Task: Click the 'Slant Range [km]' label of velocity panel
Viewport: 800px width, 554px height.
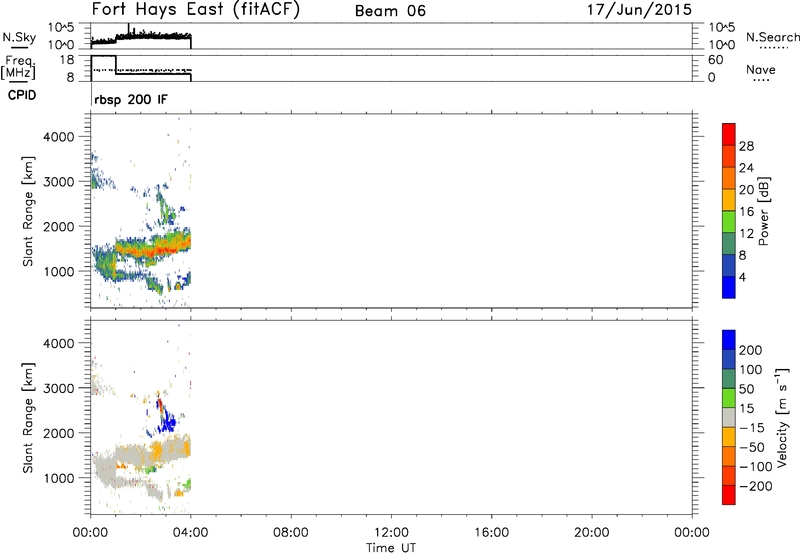Action: [x=28, y=418]
